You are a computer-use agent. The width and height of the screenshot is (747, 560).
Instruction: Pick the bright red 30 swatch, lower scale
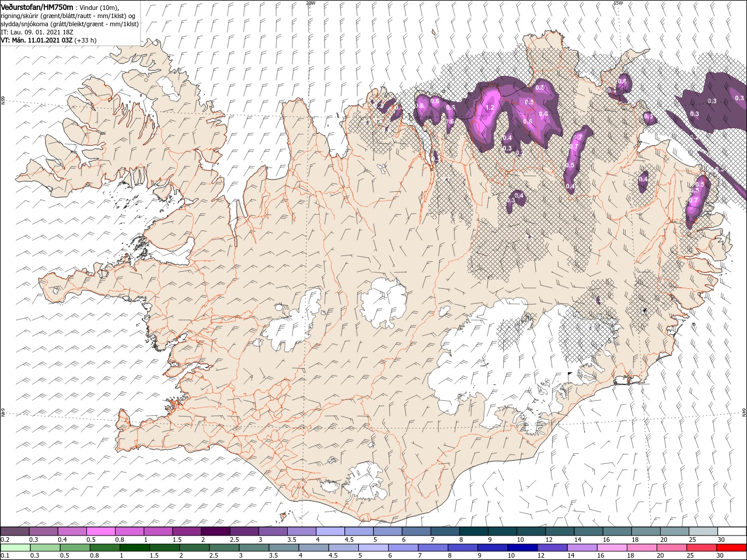(731, 548)
